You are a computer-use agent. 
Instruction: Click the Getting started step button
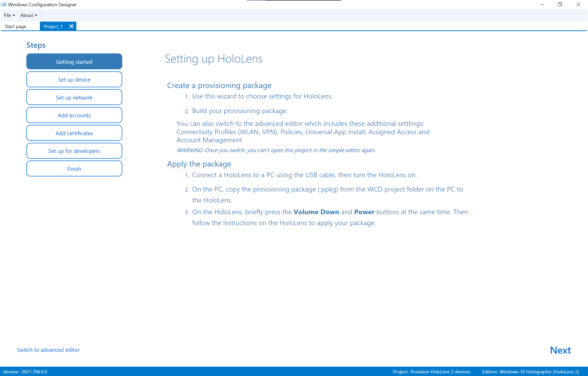(74, 62)
